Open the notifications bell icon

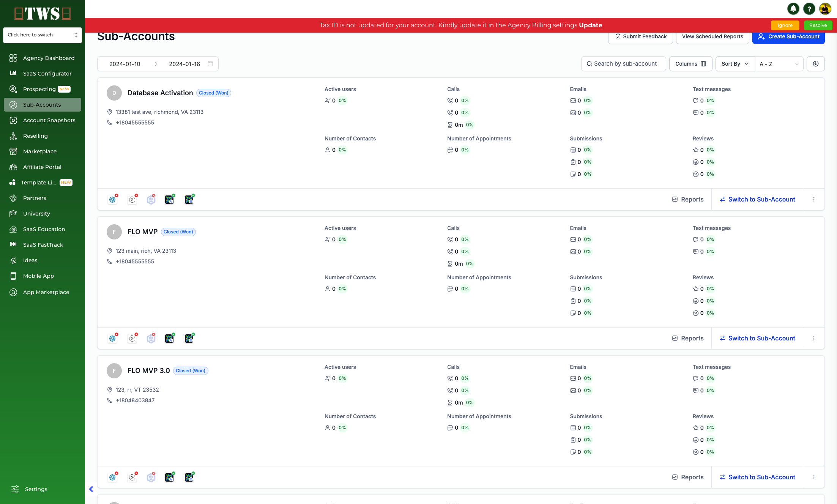click(x=793, y=9)
